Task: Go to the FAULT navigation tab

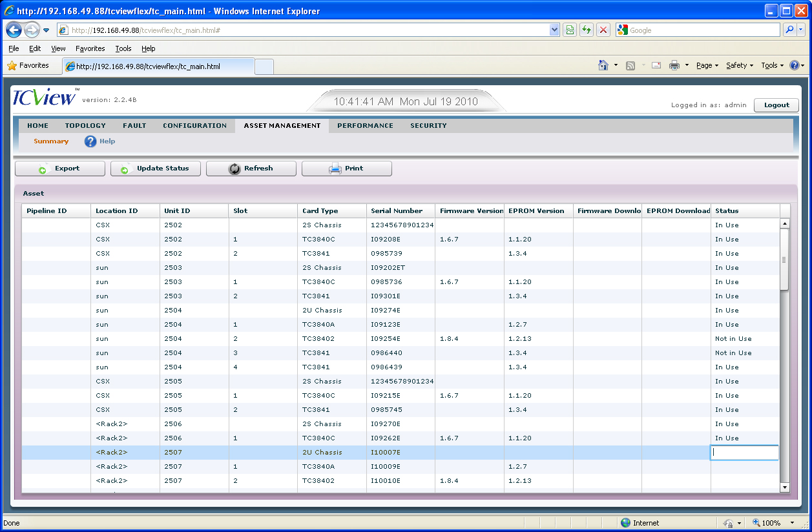Action: (x=134, y=126)
